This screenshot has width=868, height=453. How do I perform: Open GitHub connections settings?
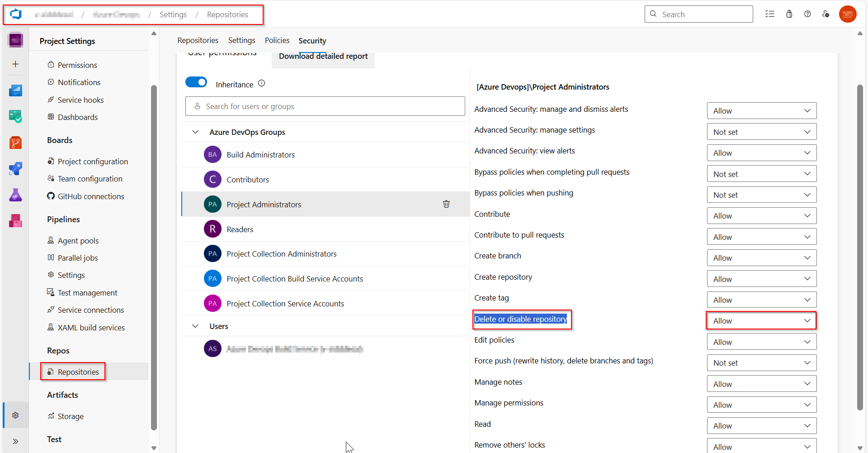point(91,196)
